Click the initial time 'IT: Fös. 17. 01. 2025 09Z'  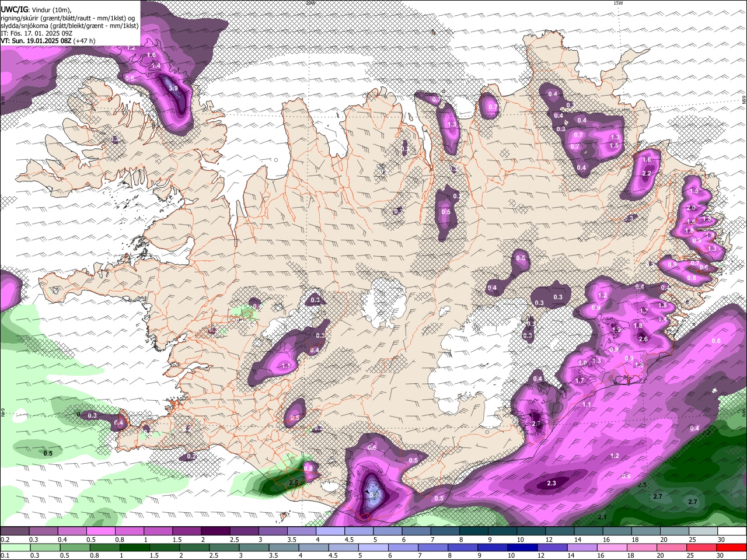pos(37,33)
